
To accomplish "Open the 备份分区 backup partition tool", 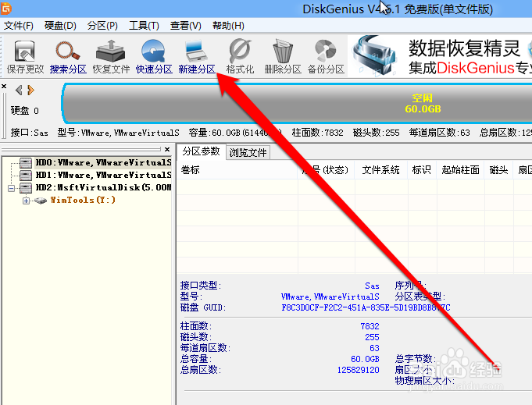I will (326, 57).
